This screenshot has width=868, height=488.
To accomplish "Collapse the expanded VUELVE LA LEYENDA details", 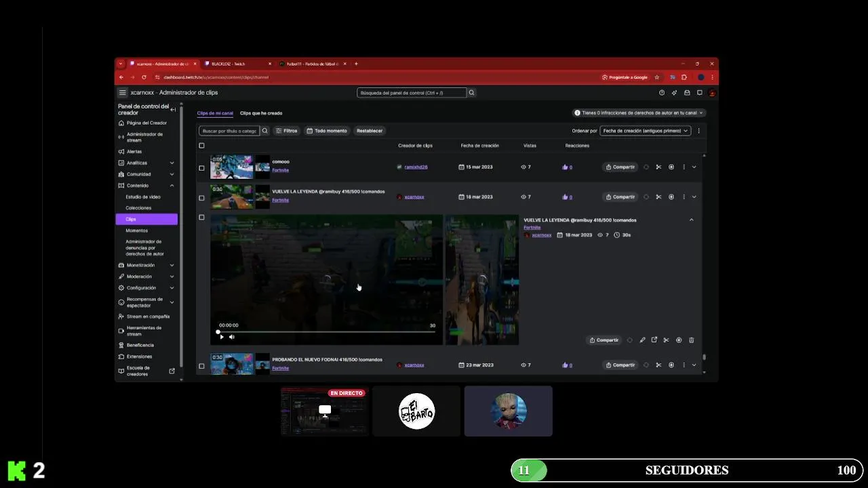I will (x=692, y=220).
